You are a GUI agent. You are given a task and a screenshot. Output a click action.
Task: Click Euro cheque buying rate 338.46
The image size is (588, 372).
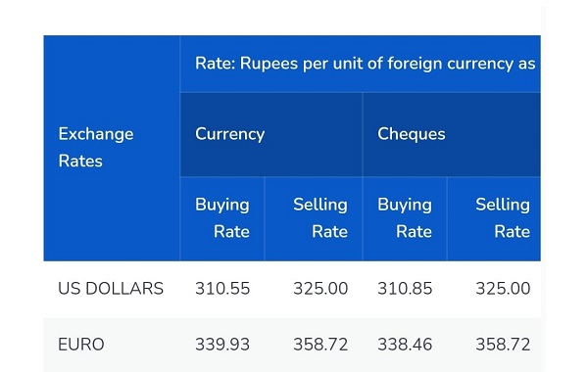[x=405, y=345]
